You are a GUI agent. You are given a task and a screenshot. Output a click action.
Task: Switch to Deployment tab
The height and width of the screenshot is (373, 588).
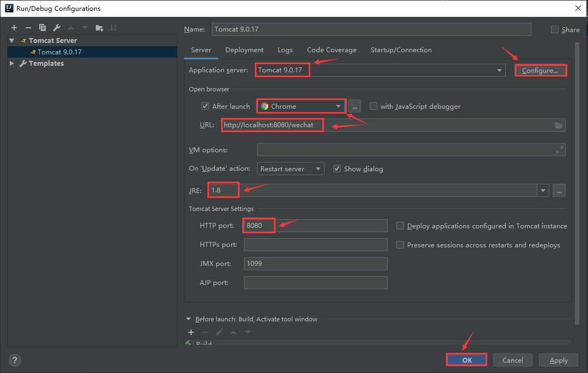(x=244, y=50)
